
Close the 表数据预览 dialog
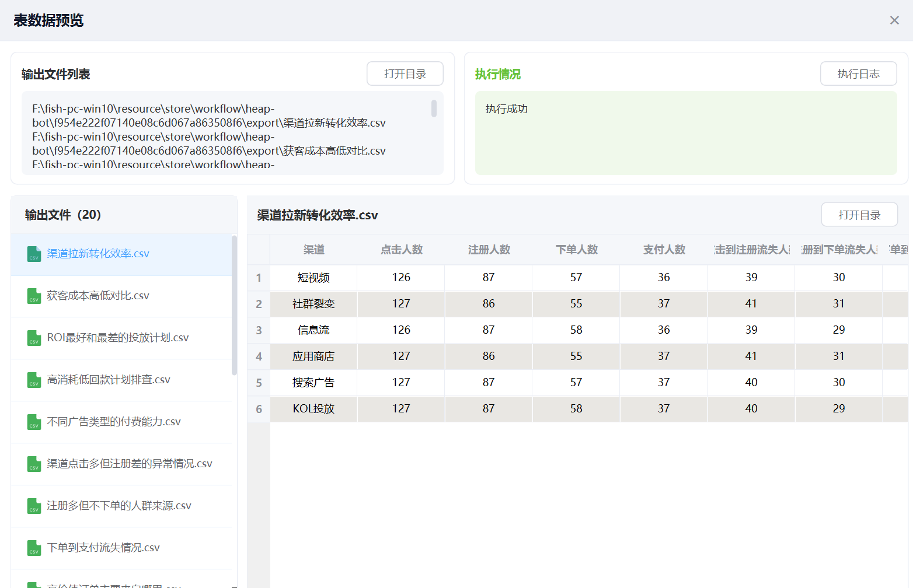pyautogui.click(x=894, y=20)
